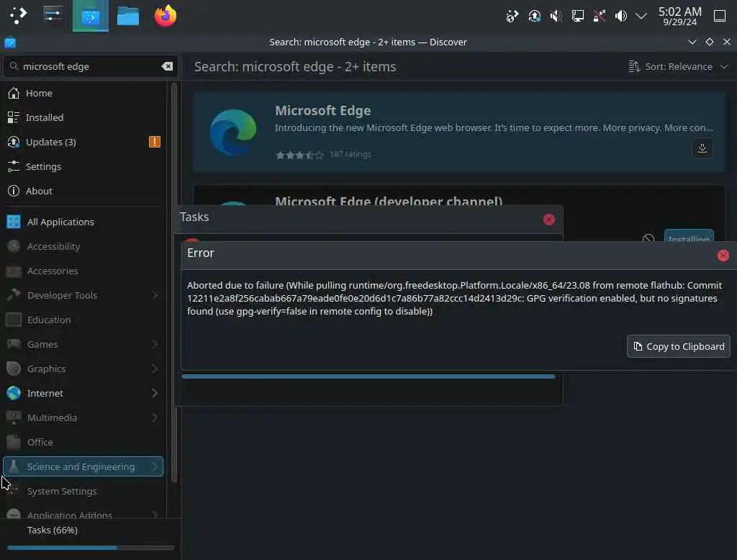The width and height of the screenshot is (737, 560).
Task: Click the Installing button
Action: (x=689, y=236)
